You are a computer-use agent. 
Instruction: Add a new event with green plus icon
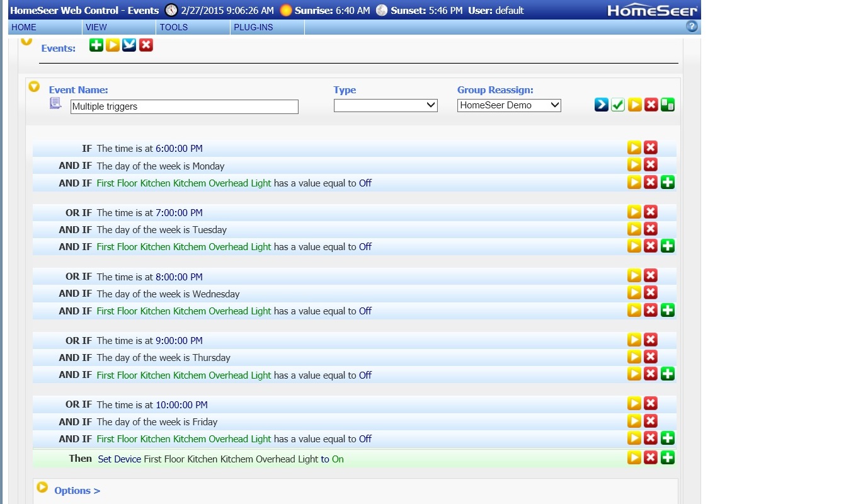pyautogui.click(x=96, y=45)
